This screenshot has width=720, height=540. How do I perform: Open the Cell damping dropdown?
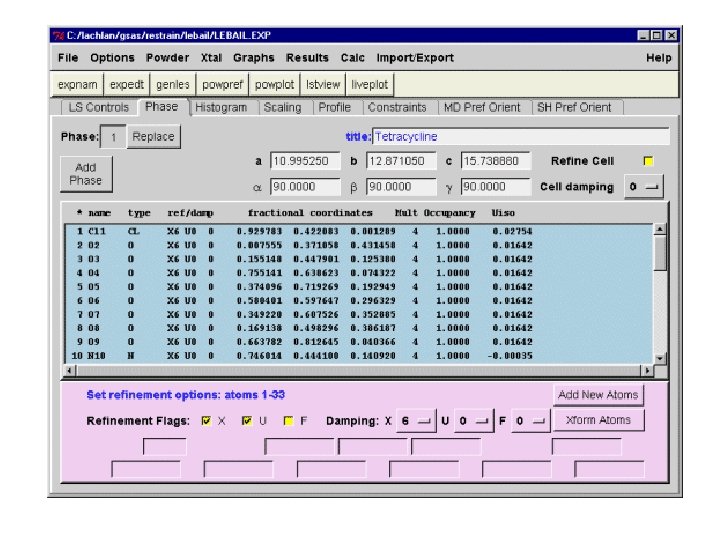(644, 187)
